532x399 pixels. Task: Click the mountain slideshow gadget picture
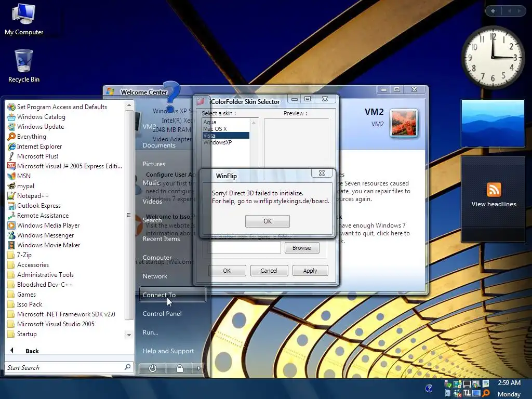(493, 123)
